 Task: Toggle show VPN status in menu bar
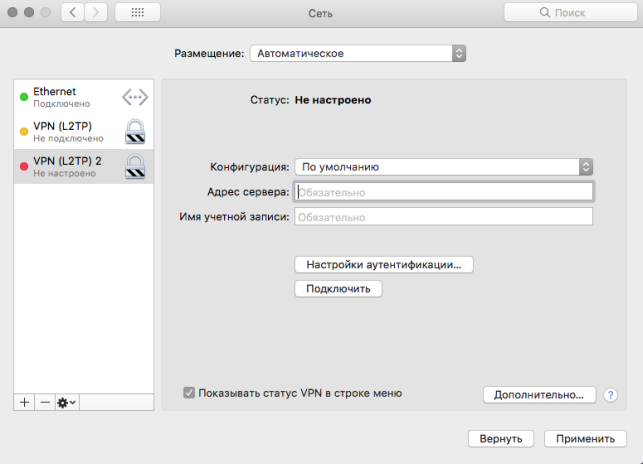[x=189, y=393]
